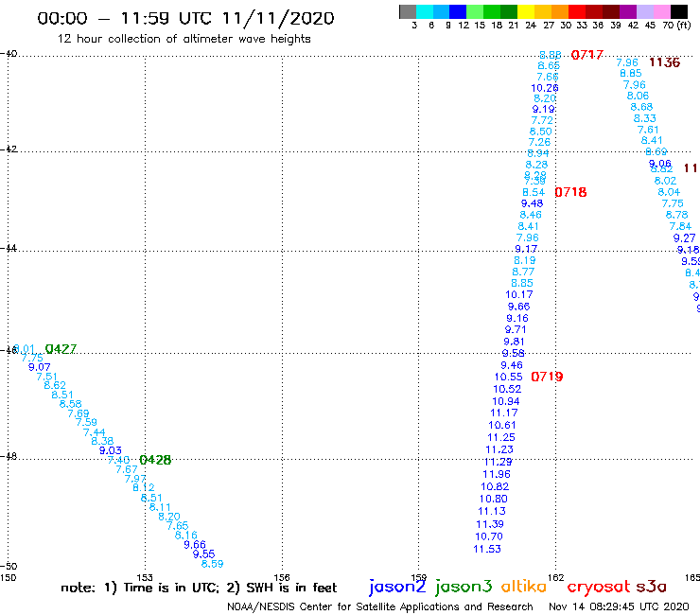Click the wave height value 10.26

[x=545, y=88]
